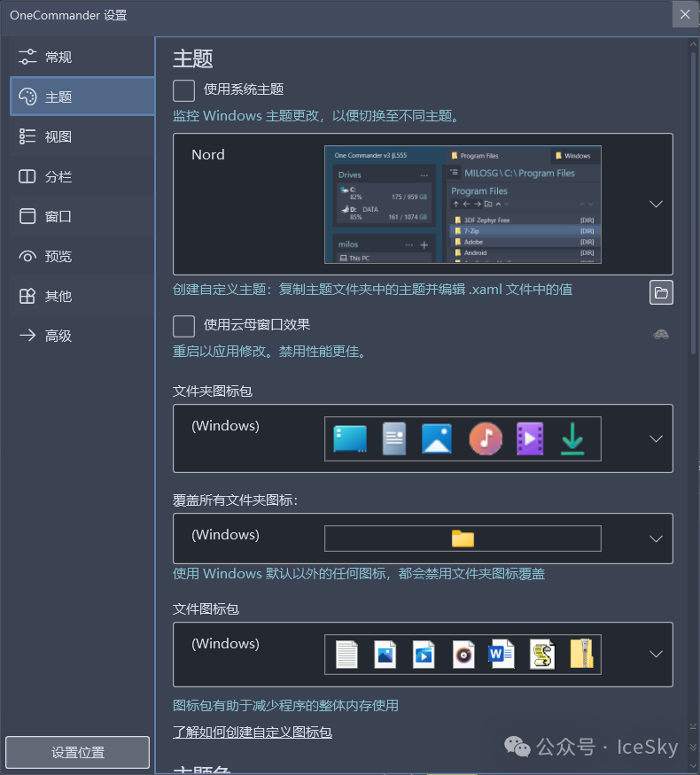Viewport: 700px width, 775px height.
Task: Open the 覆盖所有文件夹图标 dropdown
Action: [656, 539]
